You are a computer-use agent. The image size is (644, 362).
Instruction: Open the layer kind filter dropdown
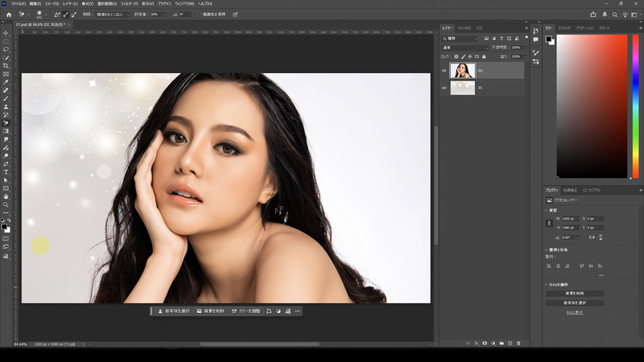(x=460, y=39)
